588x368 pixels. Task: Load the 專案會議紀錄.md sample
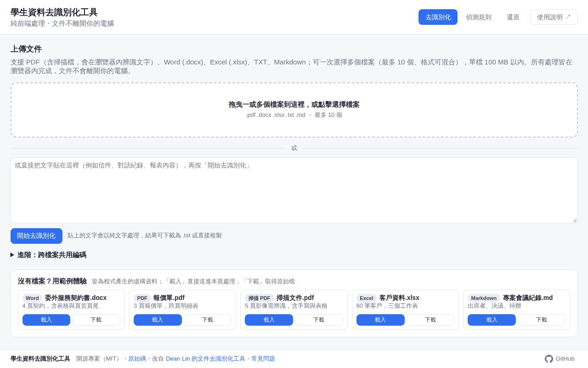(492, 320)
